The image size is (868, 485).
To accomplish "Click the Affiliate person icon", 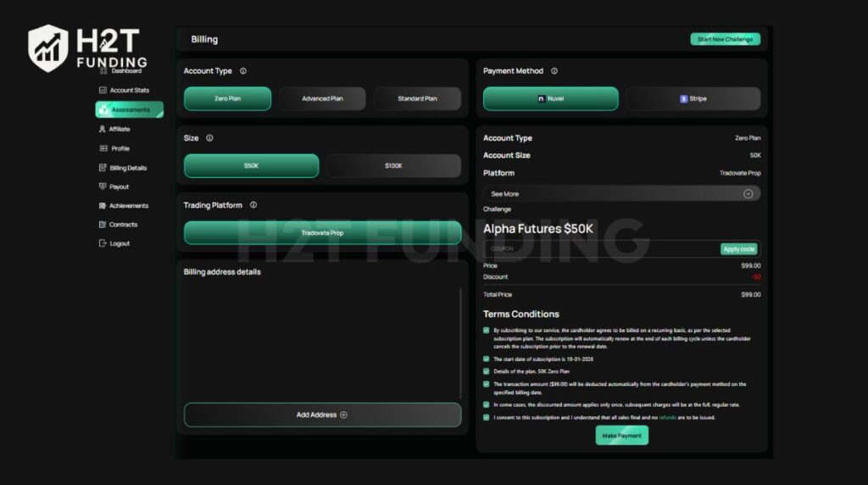I will [x=102, y=129].
